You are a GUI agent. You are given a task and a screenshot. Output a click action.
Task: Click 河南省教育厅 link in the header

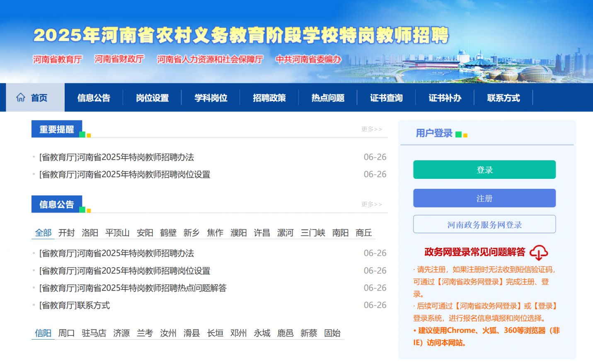point(58,59)
